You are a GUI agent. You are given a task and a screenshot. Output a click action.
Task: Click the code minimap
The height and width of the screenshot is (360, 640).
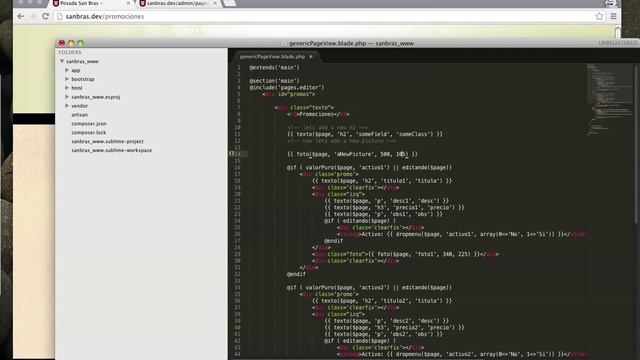click(x=609, y=100)
